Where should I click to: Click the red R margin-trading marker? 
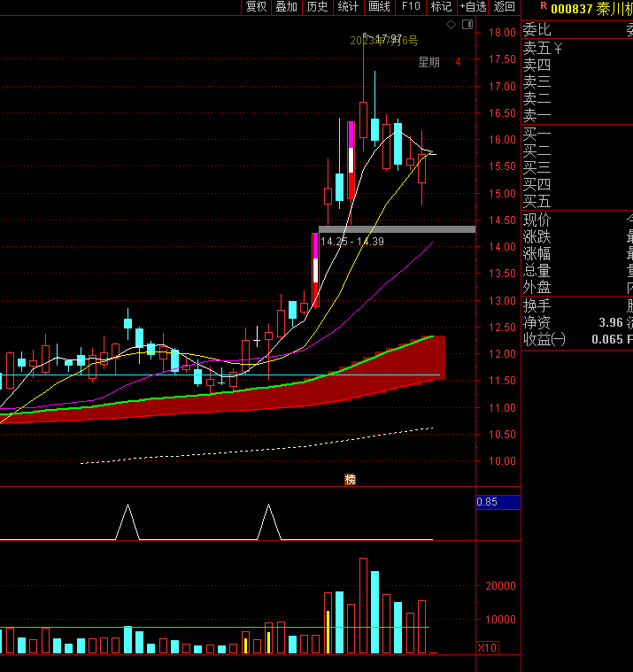544,5
